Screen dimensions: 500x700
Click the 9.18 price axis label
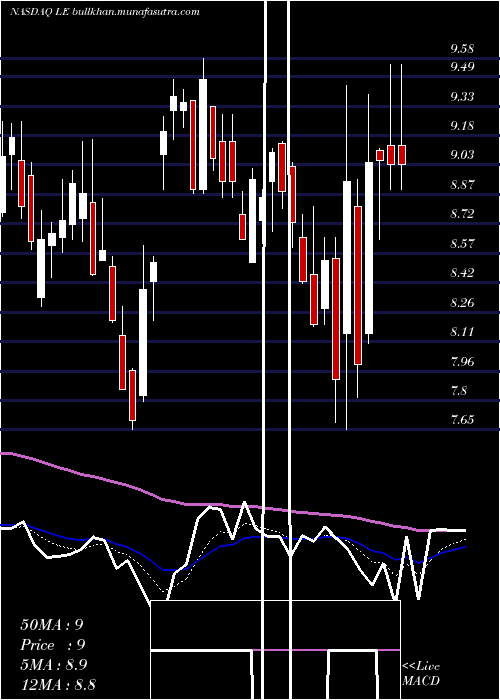462,125
